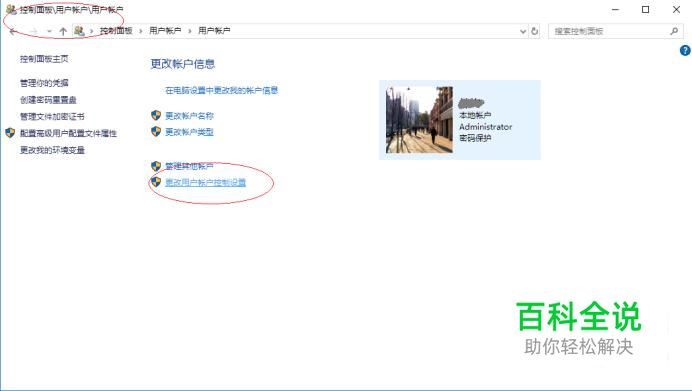Screen dimensions: 692x391
Task: Open 控制面板 breadcrumb in address bar
Action: click(116, 30)
